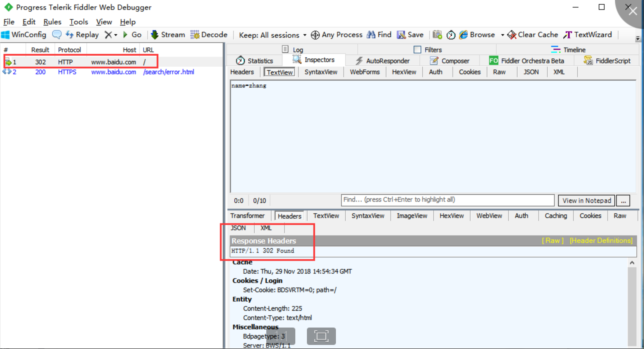Click the comment speech bubble icon

[x=57, y=35]
